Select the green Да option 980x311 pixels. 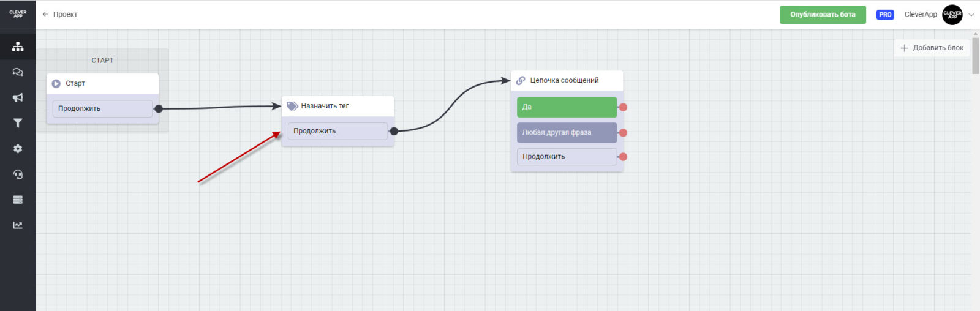567,107
